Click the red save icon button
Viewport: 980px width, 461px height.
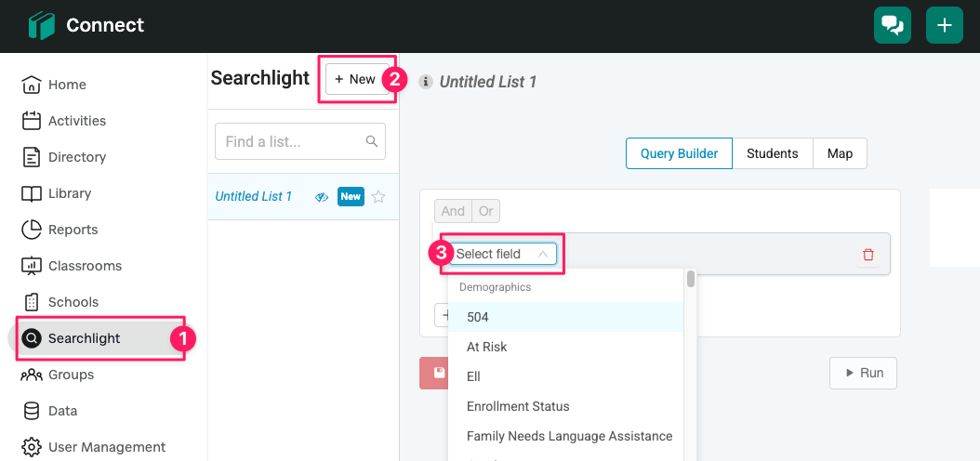pyautogui.click(x=434, y=374)
